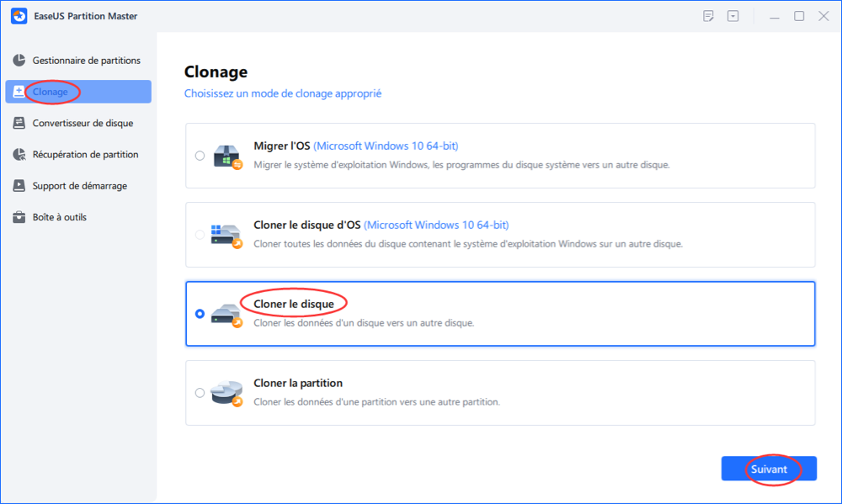
Task: Maximize the EaseUS window
Action: [799, 16]
